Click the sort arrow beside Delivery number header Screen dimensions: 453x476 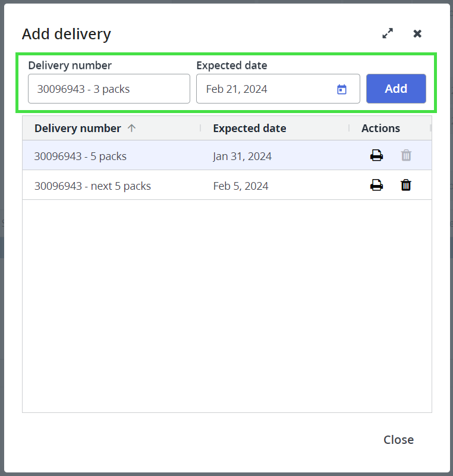pyautogui.click(x=132, y=128)
